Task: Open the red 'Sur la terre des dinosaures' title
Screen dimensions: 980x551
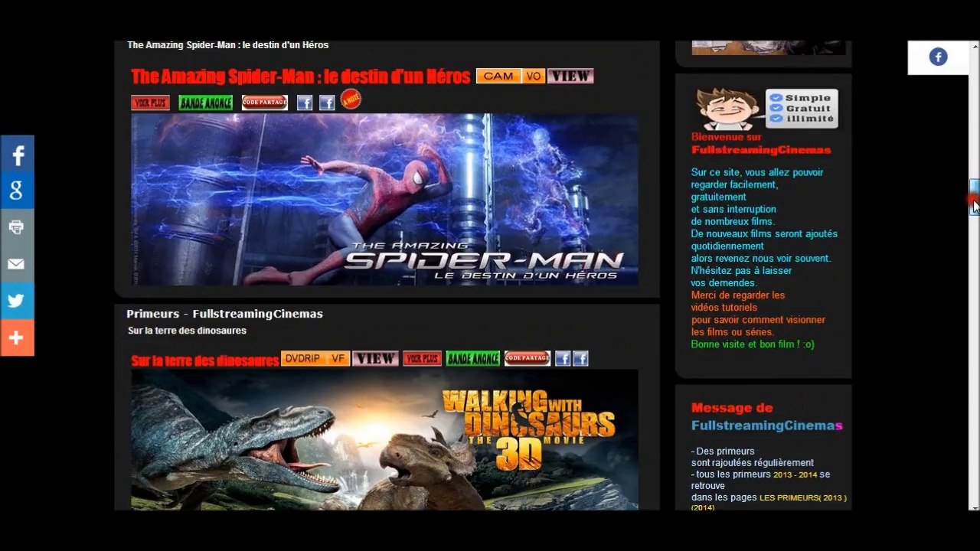Action: [x=205, y=360]
